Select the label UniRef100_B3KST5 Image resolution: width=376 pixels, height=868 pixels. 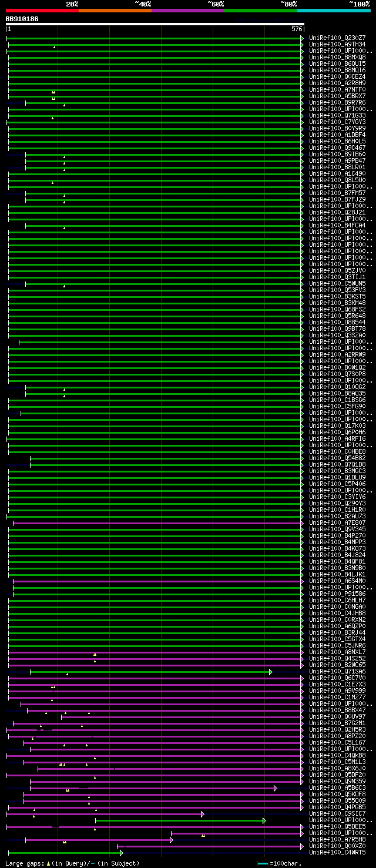[x=337, y=296]
